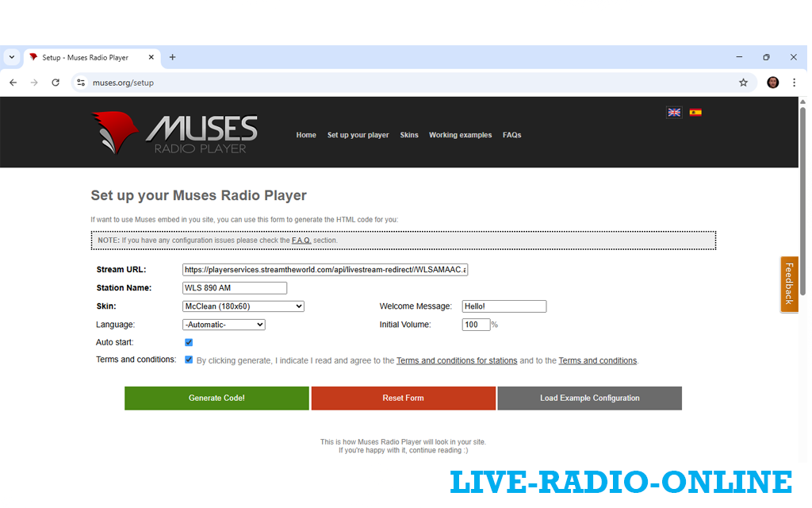View site information icon in address bar

coord(80,83)
